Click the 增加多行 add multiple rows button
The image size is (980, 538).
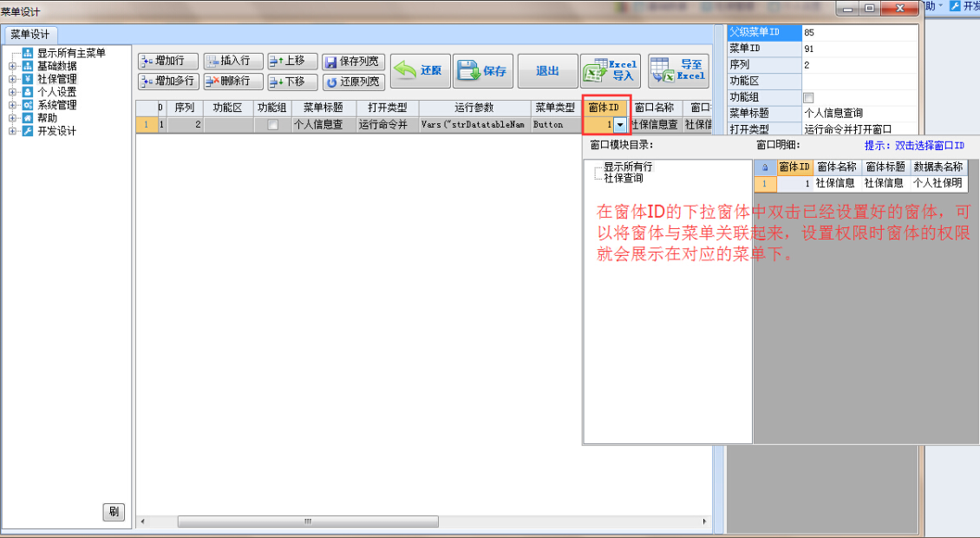(168, 82)
